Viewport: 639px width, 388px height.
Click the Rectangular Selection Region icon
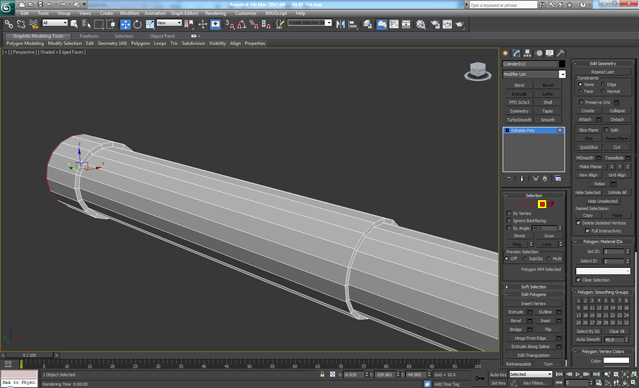click(99, 24)
